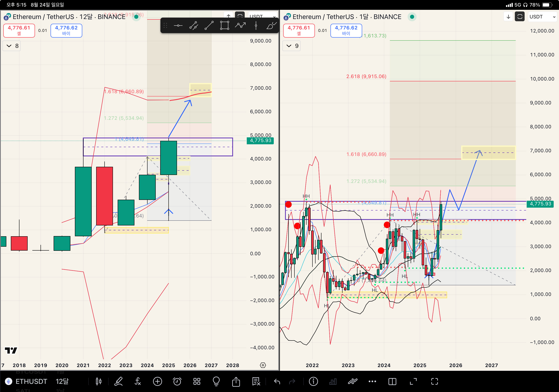The width and height of the screenshot is (559, 392).
Task: Toggle the split-screen panel layout
Action: coord(392,381)
